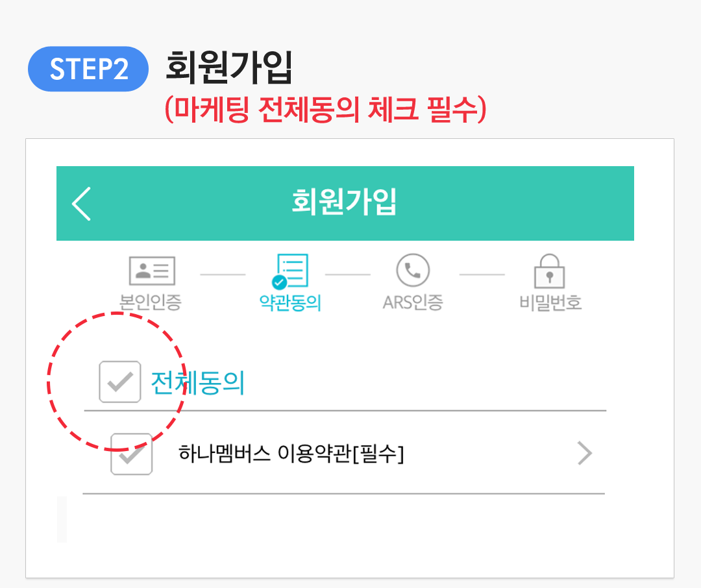Click the 하나멤버스 이용약관[필수] text
Viewport: 701px width, 588px height.
(291, 454)
